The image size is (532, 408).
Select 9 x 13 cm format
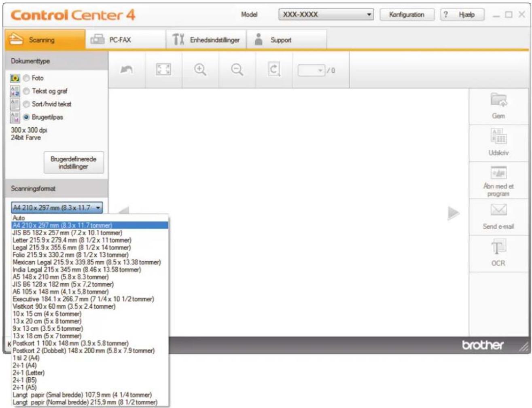coord(90,328)
